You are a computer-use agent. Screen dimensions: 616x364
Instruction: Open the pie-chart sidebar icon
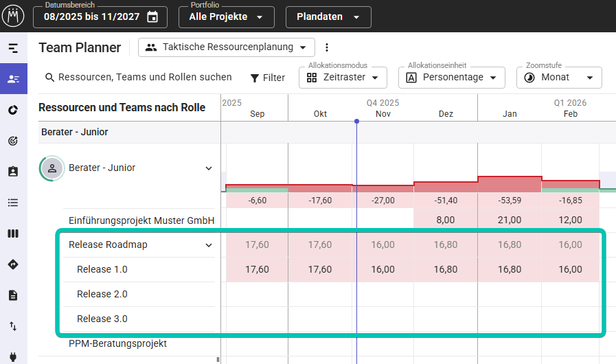tap(13, 110)
